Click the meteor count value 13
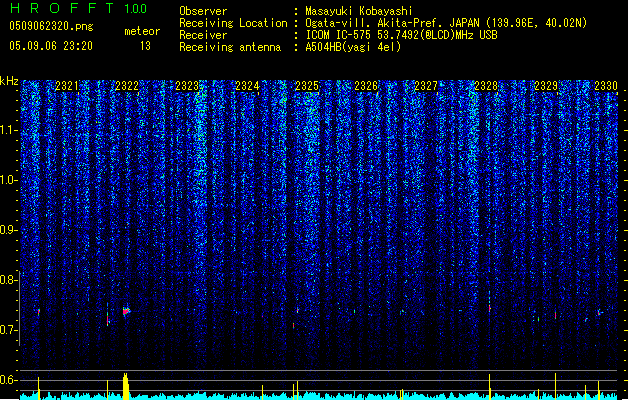This screenshot has width=629, height=400. [x=145, y=46]
